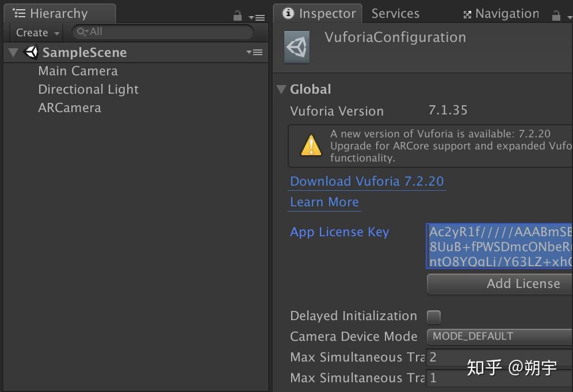Click the Inspector panel lock icon
Image resolution: width=573 pixels, height=392 pixels.
click(556, 16)
